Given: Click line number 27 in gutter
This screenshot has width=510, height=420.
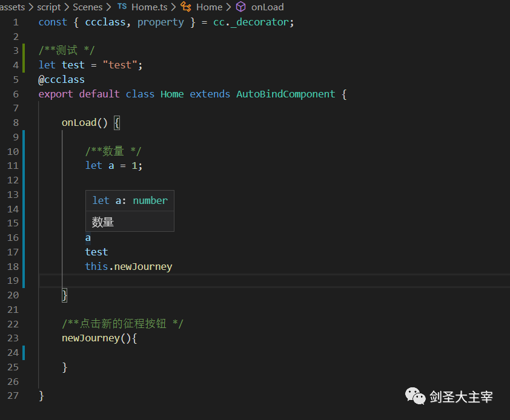Looking at the screenshot, I should (x=13, y=396).
